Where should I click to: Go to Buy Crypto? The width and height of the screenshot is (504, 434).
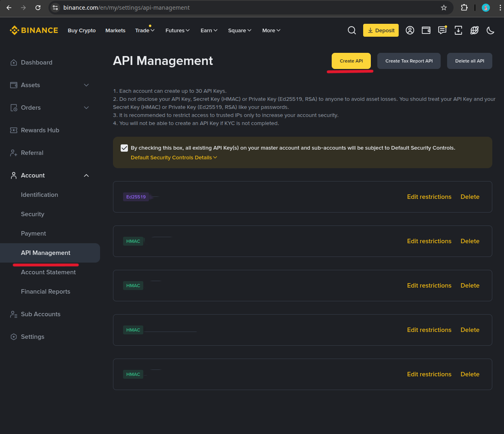(82, 30)
